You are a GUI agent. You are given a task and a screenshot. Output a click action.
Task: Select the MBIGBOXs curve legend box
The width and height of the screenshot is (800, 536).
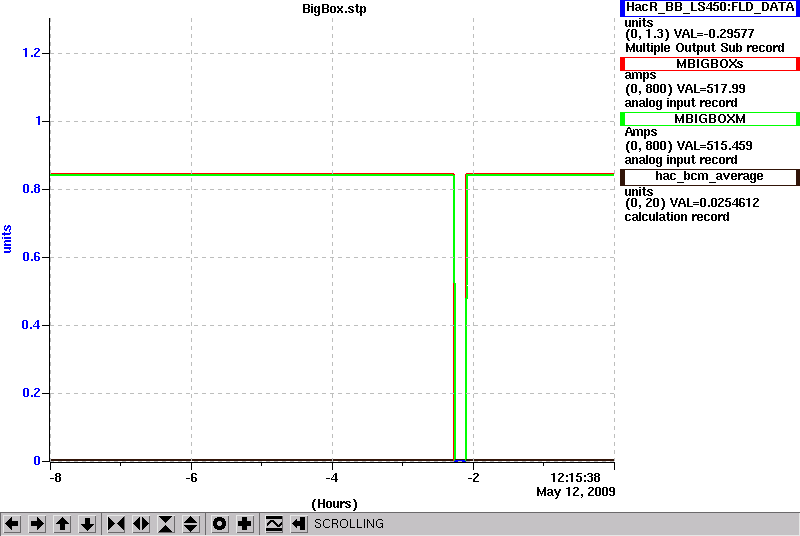(x=710, y=64)
